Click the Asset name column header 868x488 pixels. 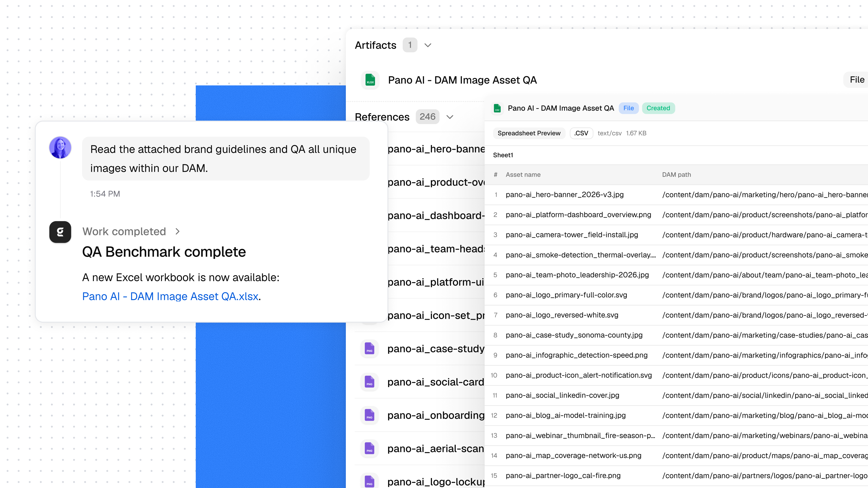tap(523, 174)
